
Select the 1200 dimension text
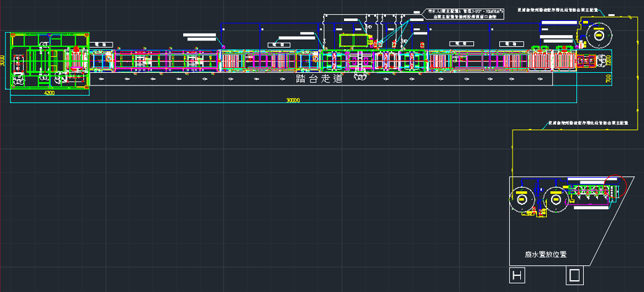608,62
